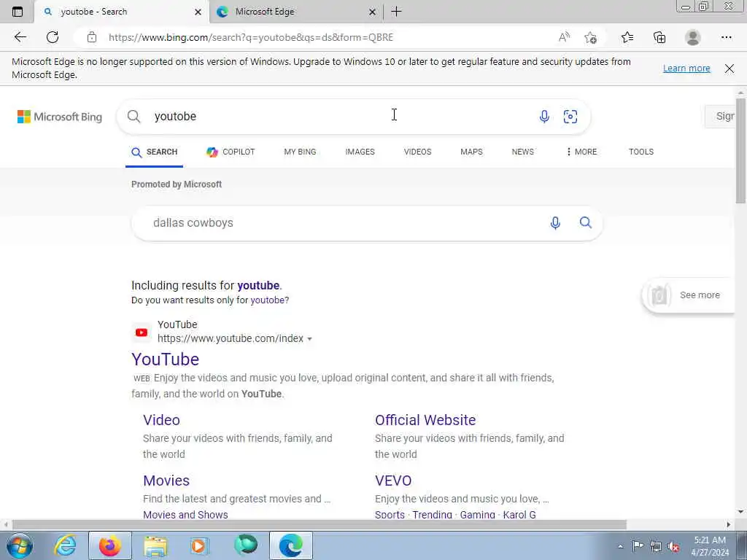Click the Sign in button
The height and width of the screenshot is (560, 747).
coord(720,116)
